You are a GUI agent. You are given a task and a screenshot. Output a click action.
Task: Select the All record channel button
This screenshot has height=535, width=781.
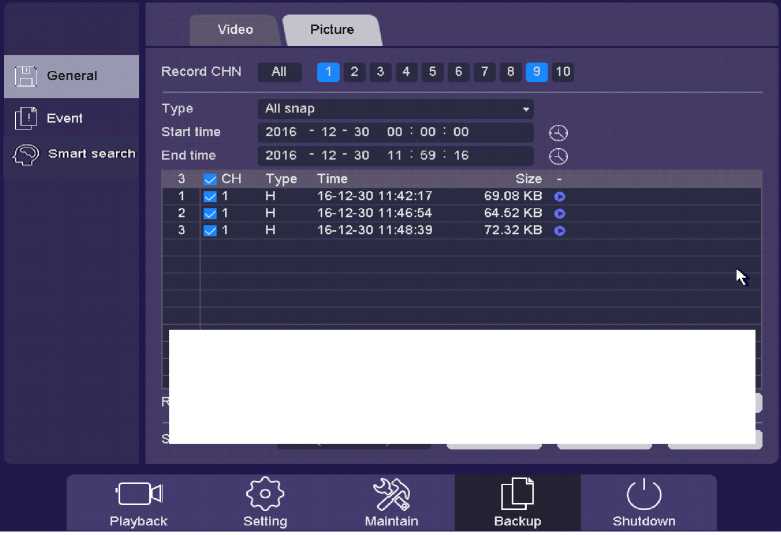(x=279, y=72)
